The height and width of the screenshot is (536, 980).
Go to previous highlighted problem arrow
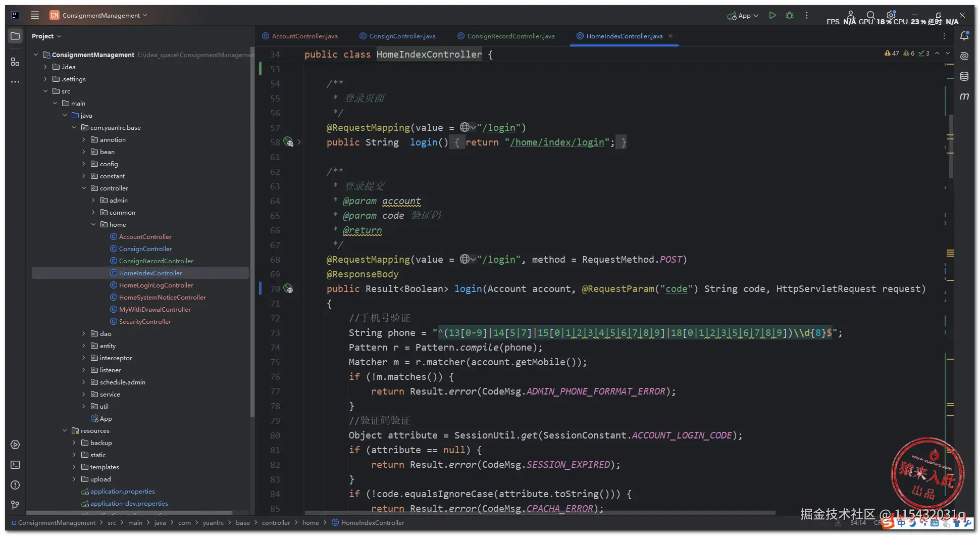tap(937, 53)
